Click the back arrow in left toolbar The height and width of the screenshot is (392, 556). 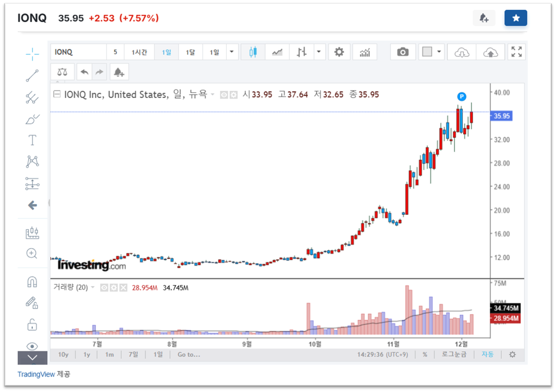pos(33,205)
